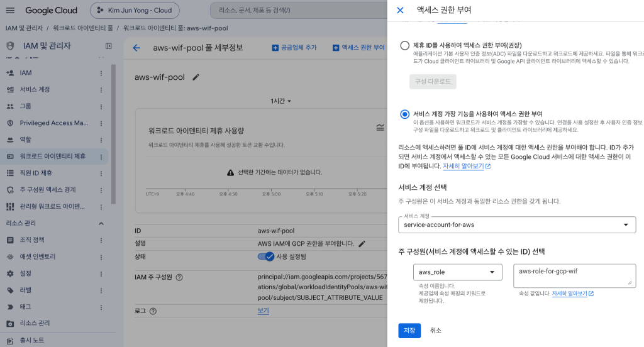Edit the 설명 description pencil icon
Image resolution: width=644 pixels, height=347 pixels.
[x=362, y=244]
